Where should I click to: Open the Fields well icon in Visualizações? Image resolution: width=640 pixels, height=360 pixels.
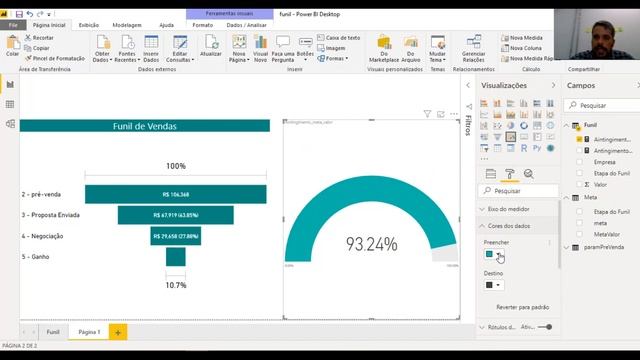491,174
